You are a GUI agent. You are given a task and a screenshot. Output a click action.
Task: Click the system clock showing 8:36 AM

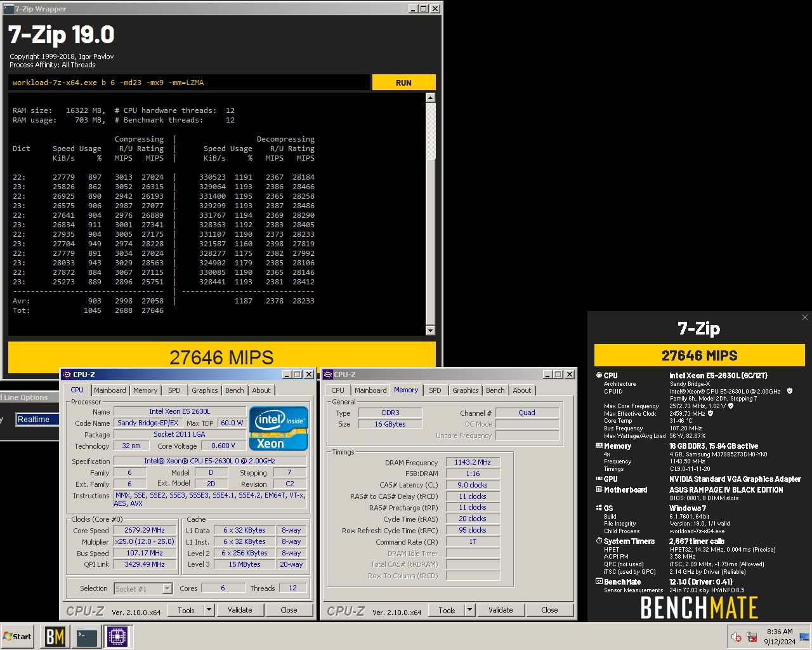pyautogui.click(x=780, y=637)
